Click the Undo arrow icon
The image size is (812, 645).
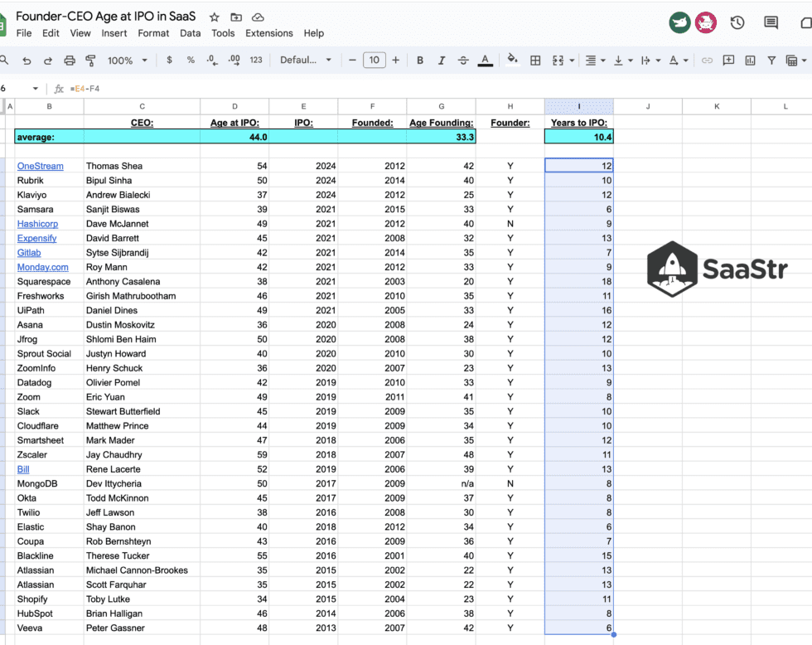pyautogui.click(x=27, y=61)
